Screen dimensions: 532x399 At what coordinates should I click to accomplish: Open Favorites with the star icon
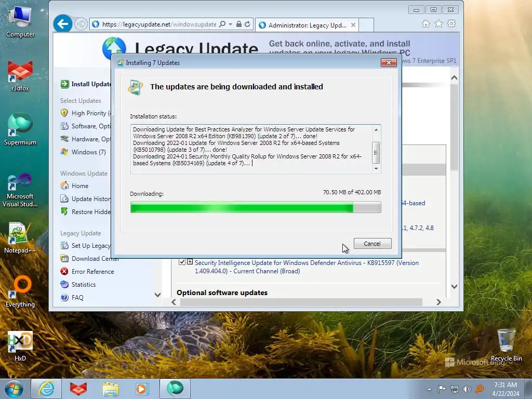(438, 24)
